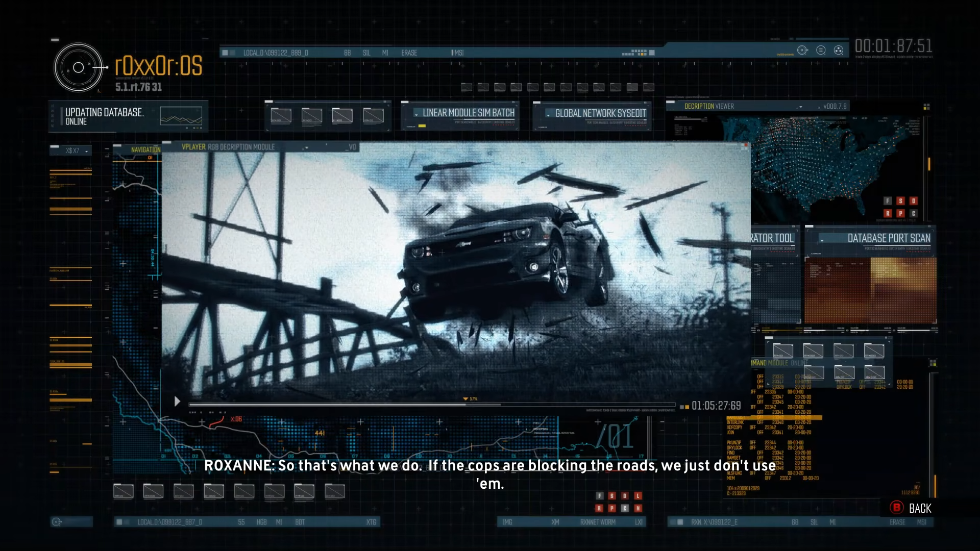The height and width of the screenshot is (551, 980).
Task: Toggle the F key in the Decription Viewer
Action: (x=888, y=201)
